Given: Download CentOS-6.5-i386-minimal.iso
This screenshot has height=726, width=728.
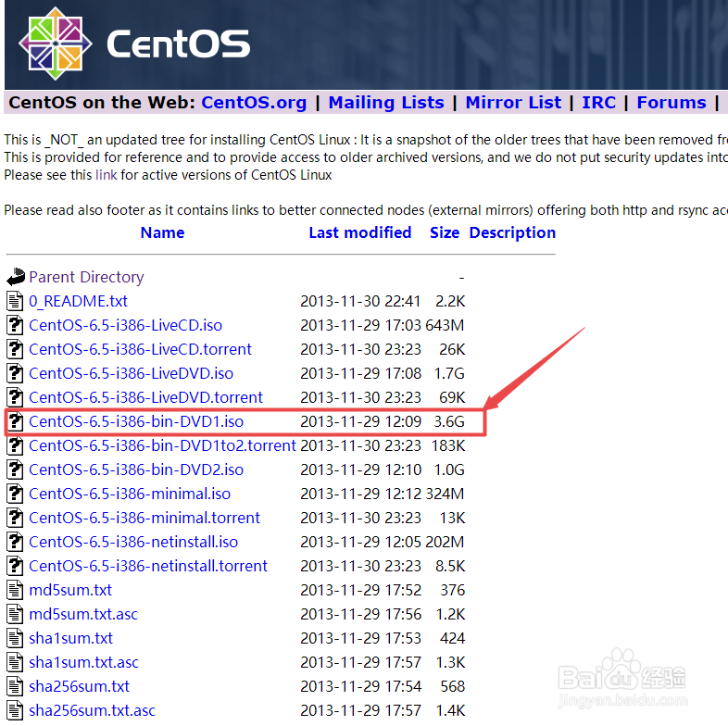Looking at the screenshot, I should click(x=130, y=494).
